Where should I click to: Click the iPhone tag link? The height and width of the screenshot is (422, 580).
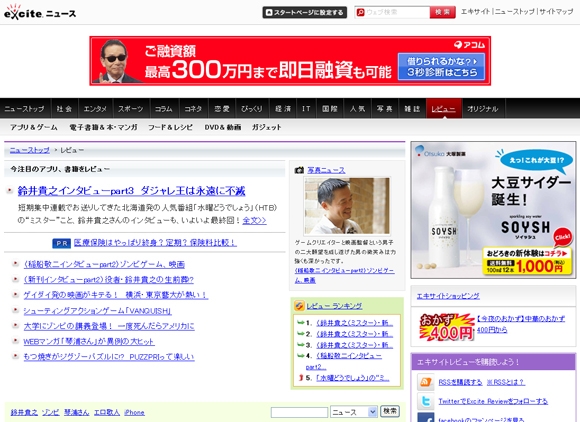(134, 412)
